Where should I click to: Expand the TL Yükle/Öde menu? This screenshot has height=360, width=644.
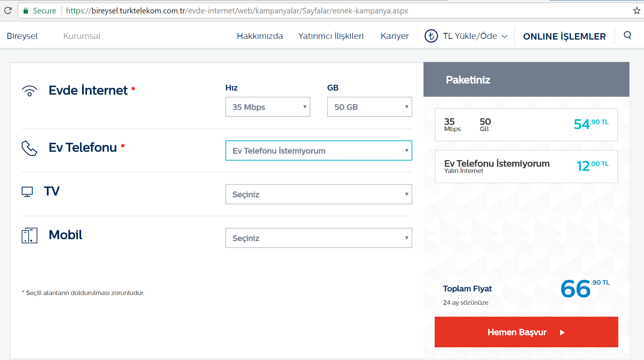pos(475,36)
